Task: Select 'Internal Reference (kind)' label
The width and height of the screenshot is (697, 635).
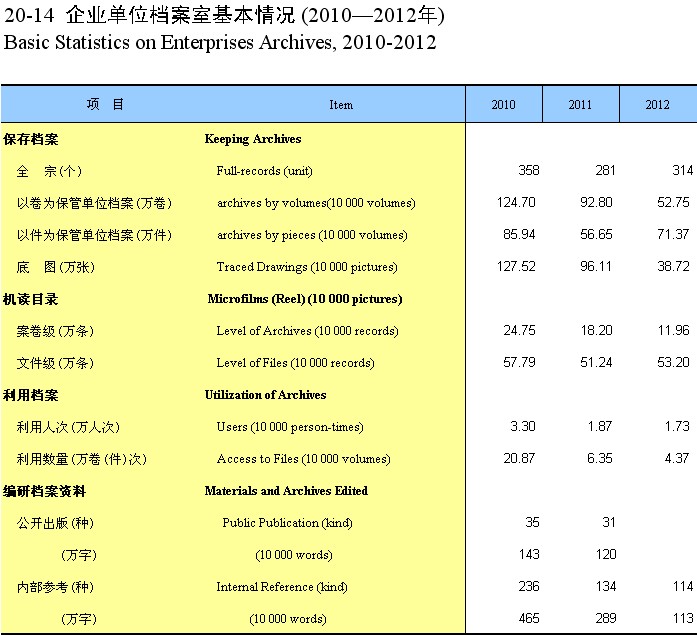Action: [x=282, y=587]
